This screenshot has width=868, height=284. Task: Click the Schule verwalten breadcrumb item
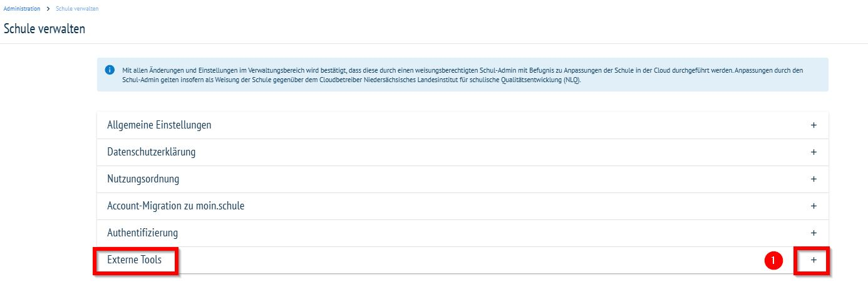pyautogui.click(x=77, y=9)
